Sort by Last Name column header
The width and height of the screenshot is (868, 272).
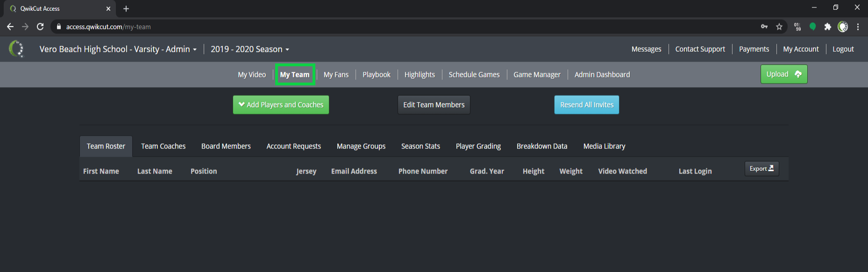pyautogui.click(x=155, y=171)
